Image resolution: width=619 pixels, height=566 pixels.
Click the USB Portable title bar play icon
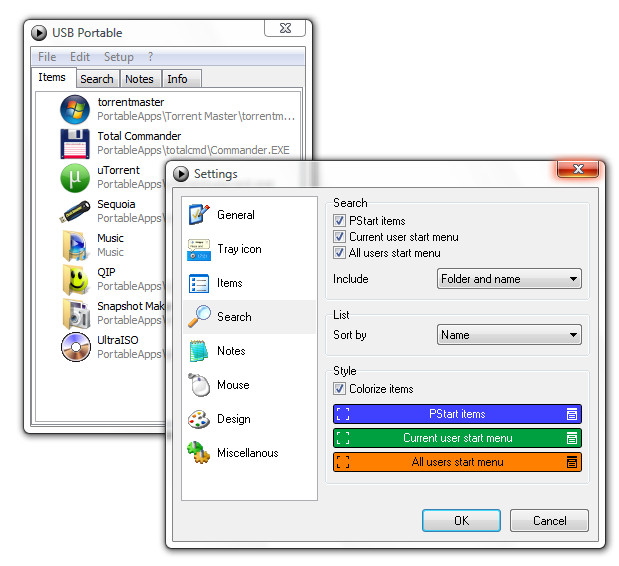point(39,33)
